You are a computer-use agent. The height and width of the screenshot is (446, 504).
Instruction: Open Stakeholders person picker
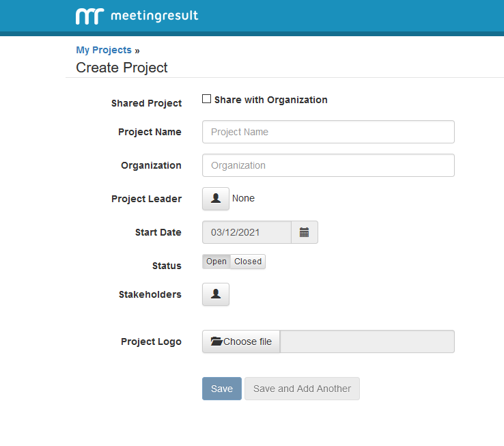click(x=216, y=294)
